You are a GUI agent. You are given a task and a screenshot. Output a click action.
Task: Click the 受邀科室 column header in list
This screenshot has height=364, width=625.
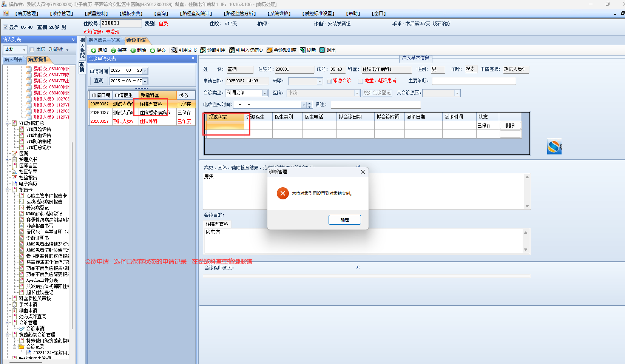(x=157, y=95)
